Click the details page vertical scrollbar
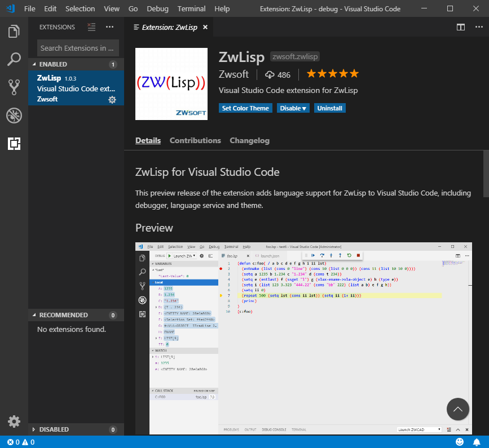 [486, 174]
